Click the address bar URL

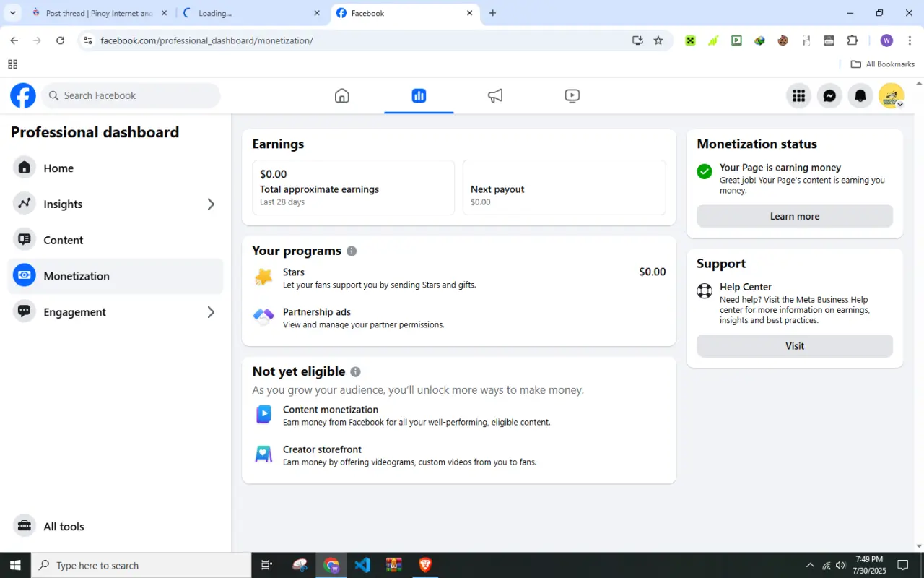click(x=206, y=40)
